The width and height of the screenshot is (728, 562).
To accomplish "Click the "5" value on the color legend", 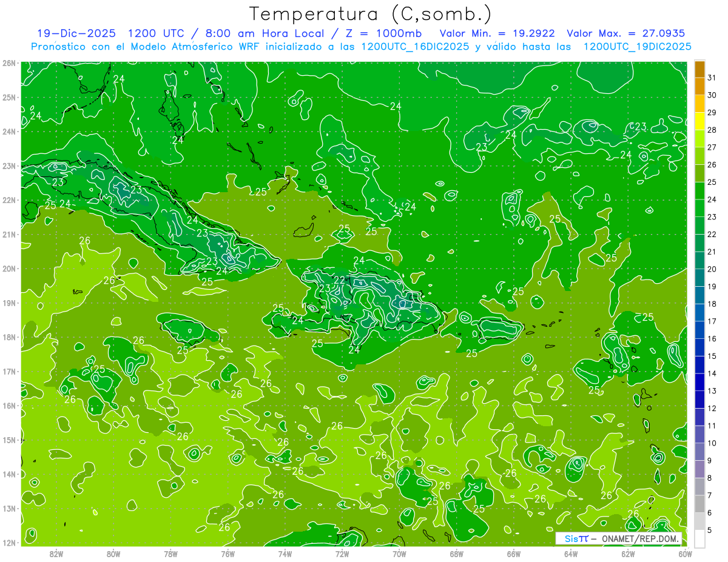I will 710,530.
